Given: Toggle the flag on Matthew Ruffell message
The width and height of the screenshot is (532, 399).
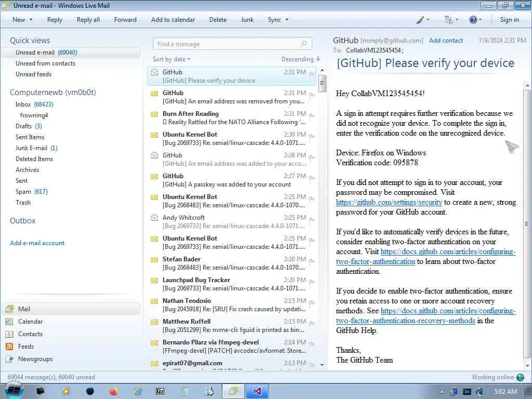Looking at the screenshot, I should (x=312, y=324).
